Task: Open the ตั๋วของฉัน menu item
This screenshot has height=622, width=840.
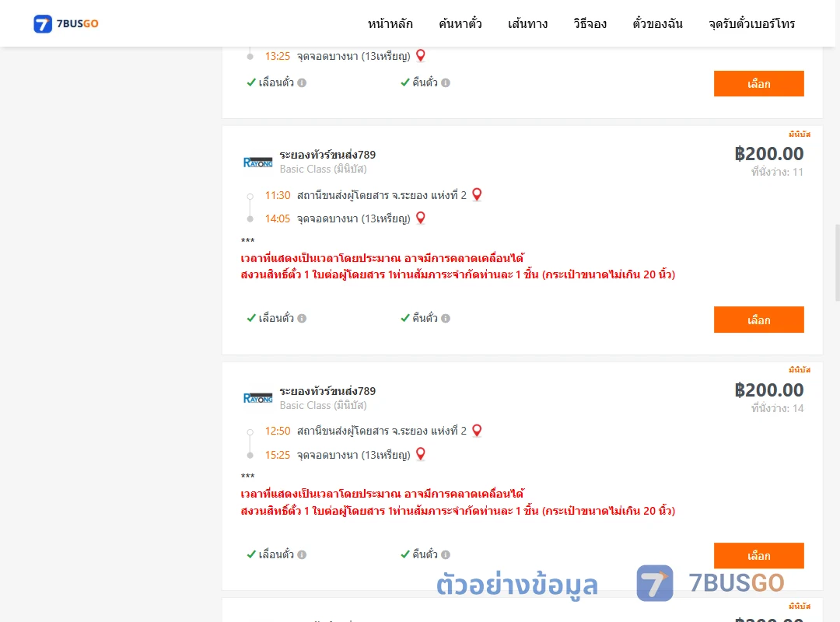Action: (x=657, y=23)
